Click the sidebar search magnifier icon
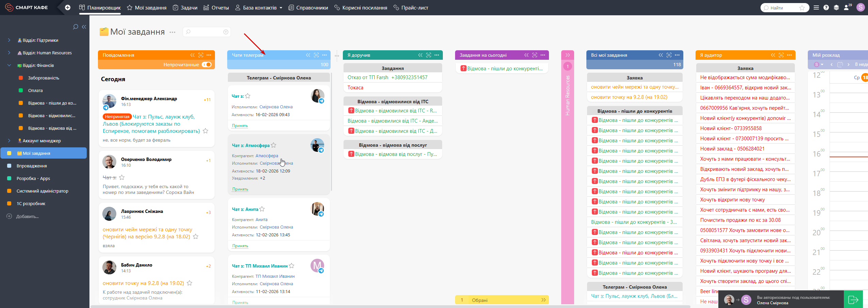 pyautogui.click(x=76, y=27)
